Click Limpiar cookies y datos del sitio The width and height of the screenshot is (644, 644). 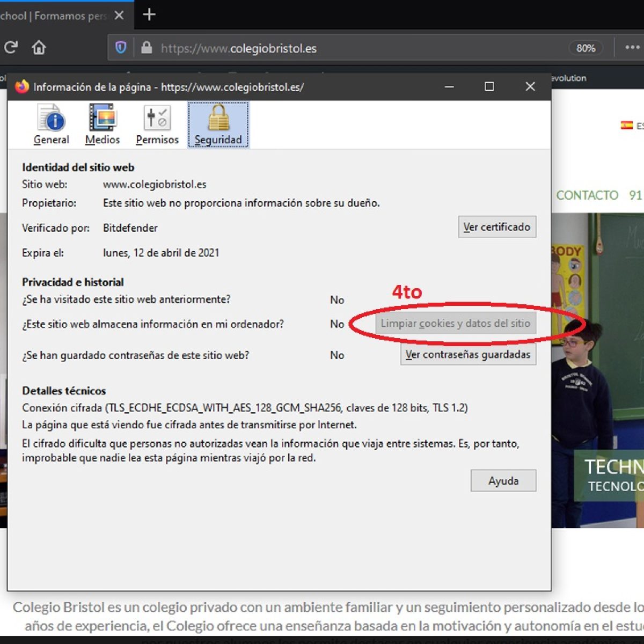(x=455, y=324)
